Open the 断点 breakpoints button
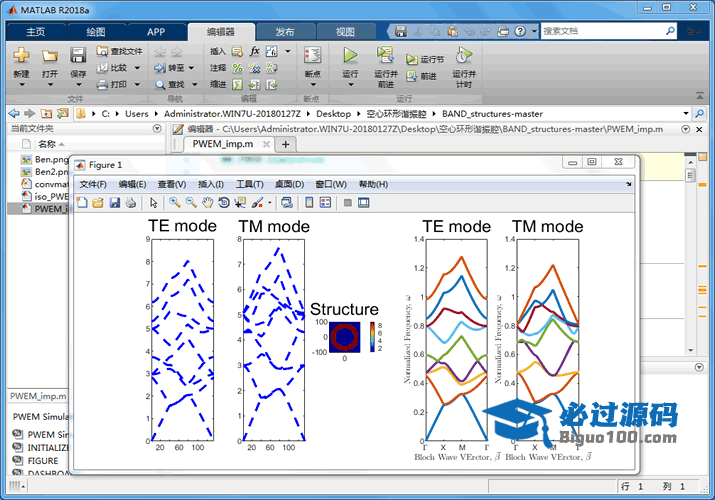The image size is (715, 500). [313, 65]
